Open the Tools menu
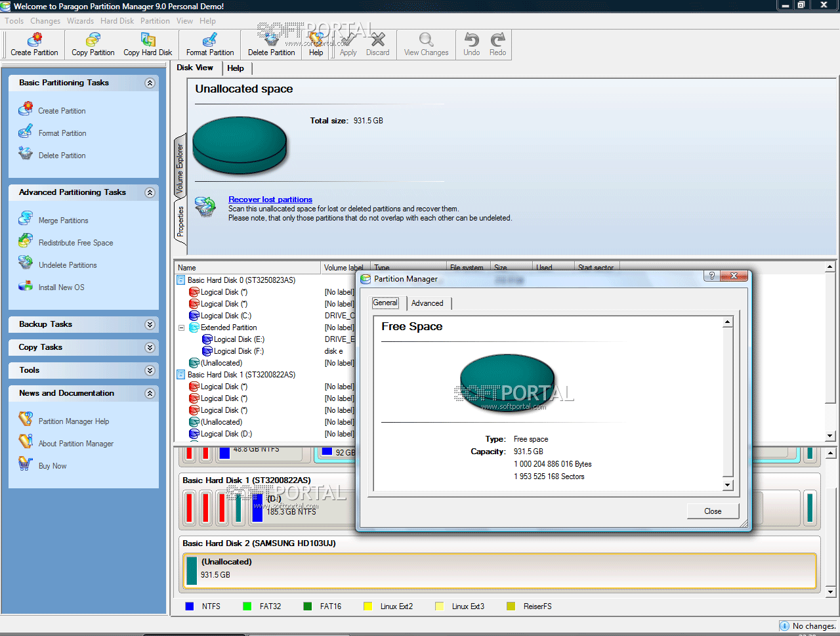Screen dimensions: 840x636 pos(14,21)
